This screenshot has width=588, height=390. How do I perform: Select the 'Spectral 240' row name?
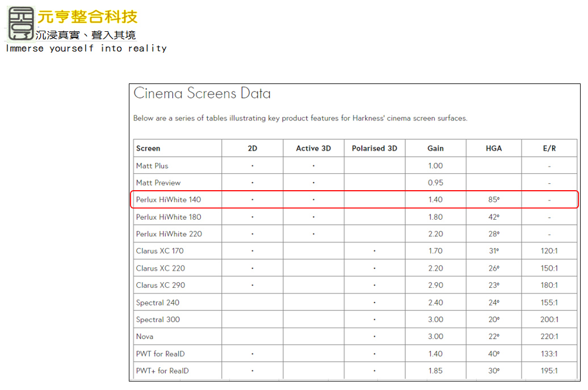click(158, 302)
